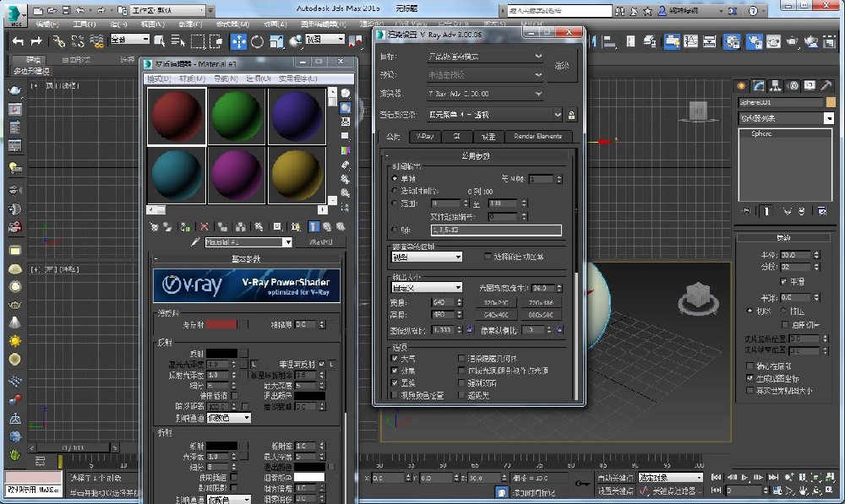Click the New Scene icon in quick access bar
Image resolution: width=845 pixels, height=504 pixels.
(38, 10)
